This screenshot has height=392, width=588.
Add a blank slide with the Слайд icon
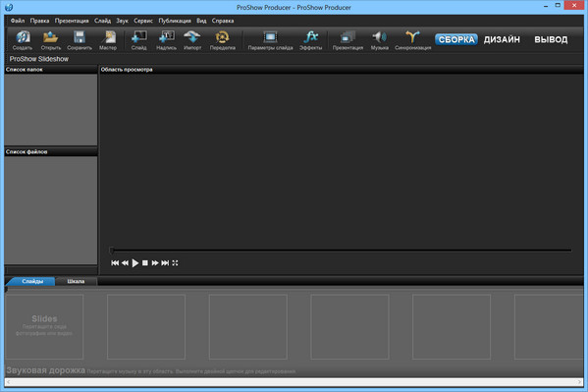point(138,40)
